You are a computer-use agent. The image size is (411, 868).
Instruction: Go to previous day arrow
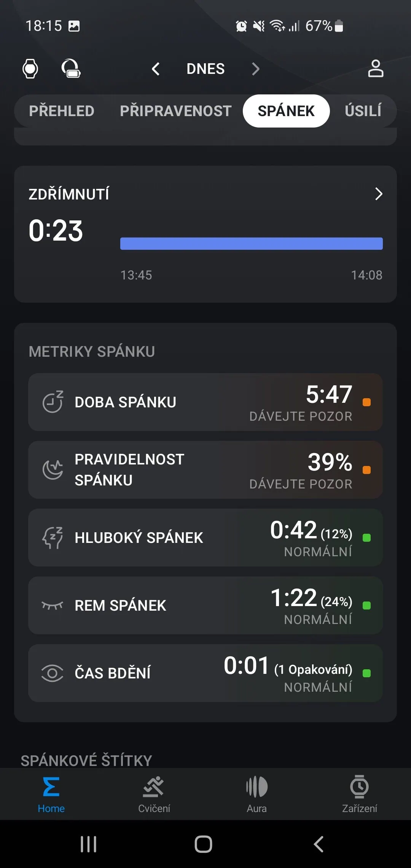coord(156,69)
